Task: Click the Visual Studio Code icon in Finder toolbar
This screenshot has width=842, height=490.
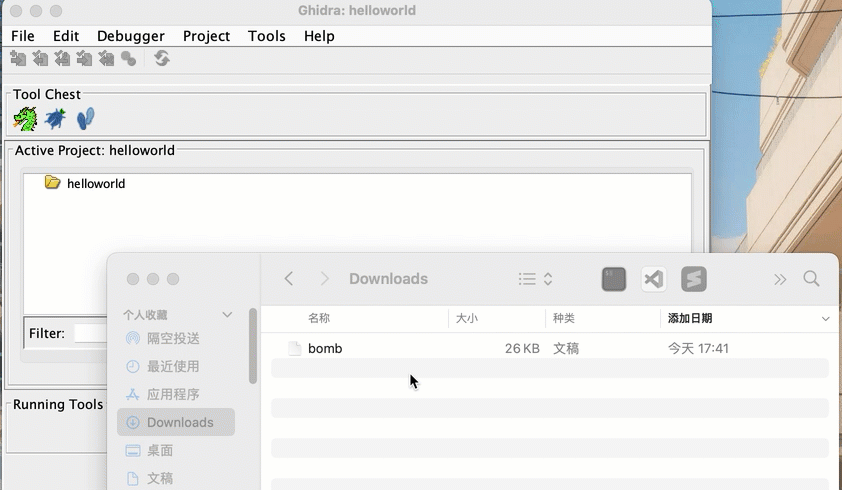Action: point(654,279)
